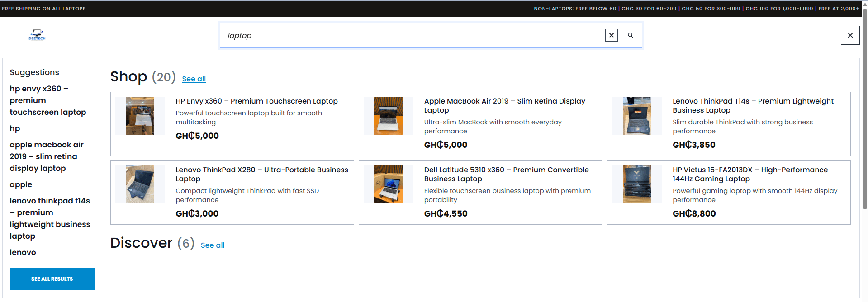
Task: Open Lenovo ThinkPad T14s thumbnail image
Action: click(x=636, y=116)
